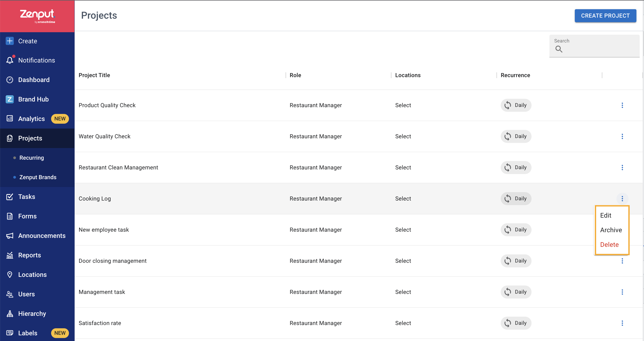
Task: Open three-dot menu for Water Quality Check
Action: coord(622,136)
